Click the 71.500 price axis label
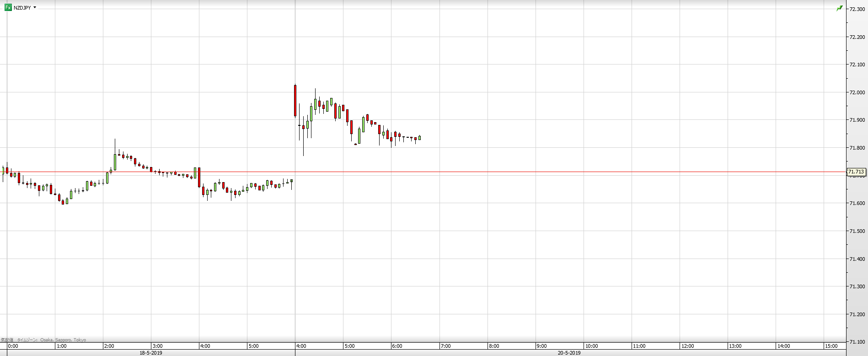Screen dimensions: 868x356 pyautogui.click(x=857, y=231)
